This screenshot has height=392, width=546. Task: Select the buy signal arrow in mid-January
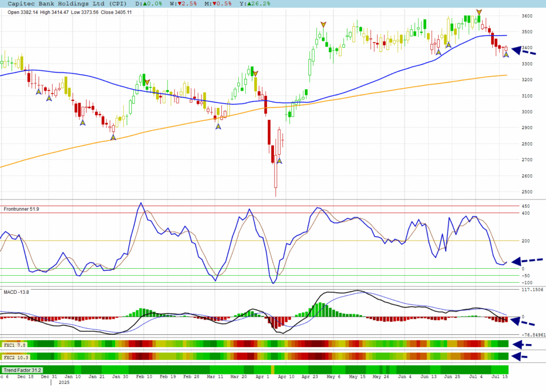[83, 122]
